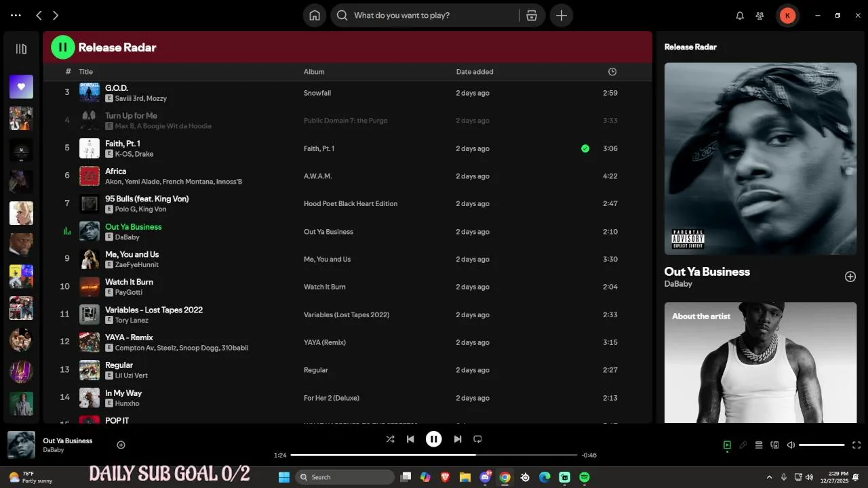
Task: Add Out Ya Business to Liked Songs in player bar
Action: (121, 445)
